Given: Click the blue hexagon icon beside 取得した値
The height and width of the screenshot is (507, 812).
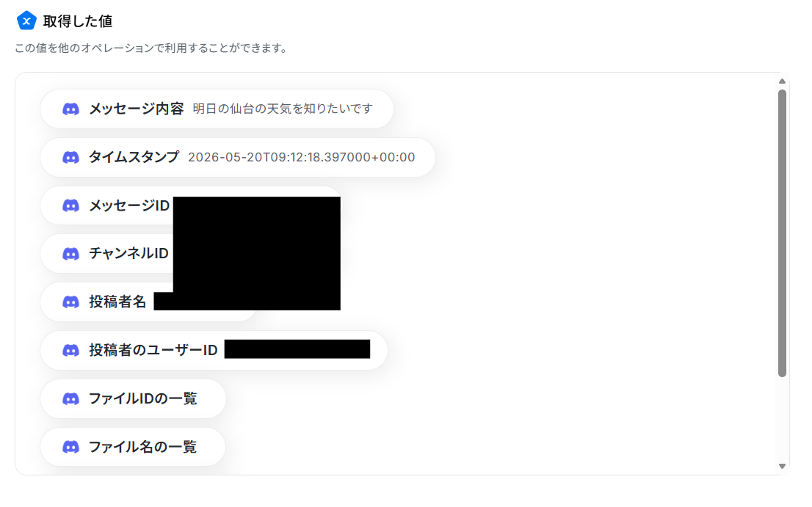Looking at the screenshot, I should tap(26, 21).
